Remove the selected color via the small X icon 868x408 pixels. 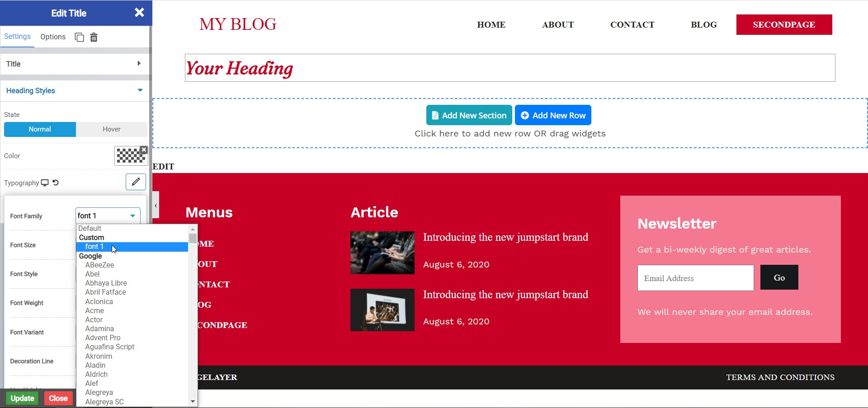point(143,150)
